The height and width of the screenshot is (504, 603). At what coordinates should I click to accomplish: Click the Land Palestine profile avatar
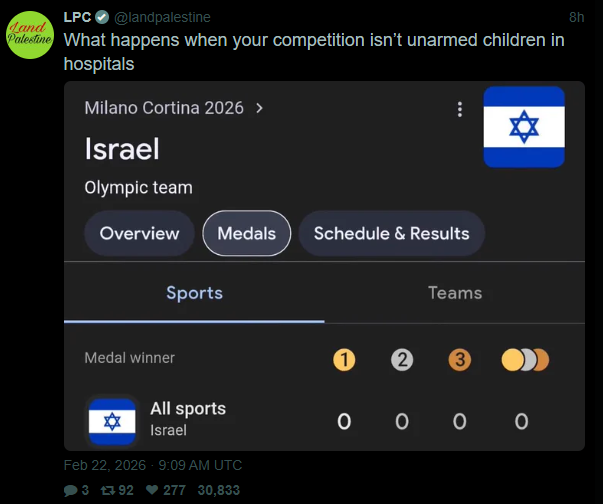point(31,35)
